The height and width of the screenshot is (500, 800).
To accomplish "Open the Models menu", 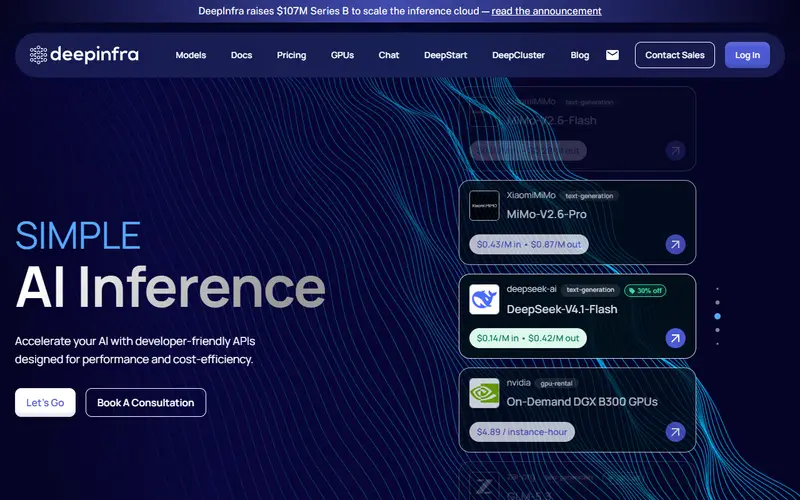I will coord(191,55).
